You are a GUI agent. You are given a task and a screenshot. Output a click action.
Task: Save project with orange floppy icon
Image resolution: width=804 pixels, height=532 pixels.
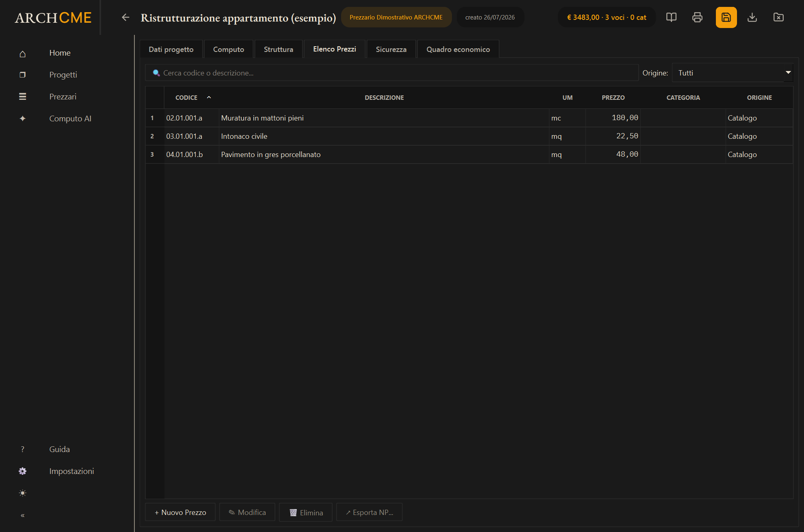[726, 17]
